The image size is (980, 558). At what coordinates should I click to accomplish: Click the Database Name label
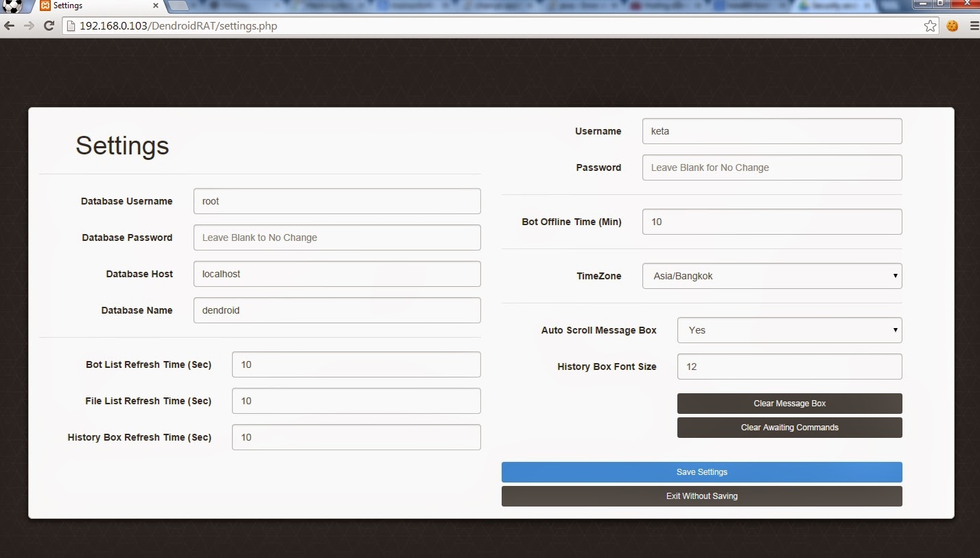tap(137, 310)
